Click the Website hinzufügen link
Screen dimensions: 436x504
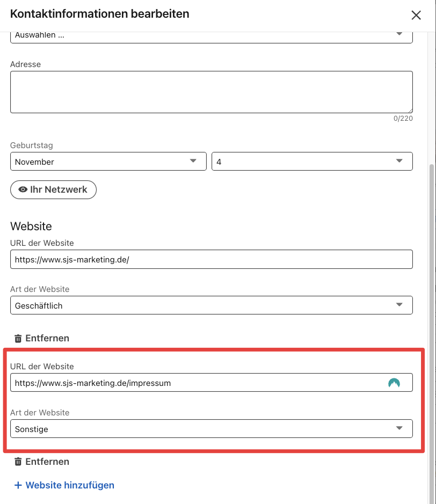pos(70,485)
